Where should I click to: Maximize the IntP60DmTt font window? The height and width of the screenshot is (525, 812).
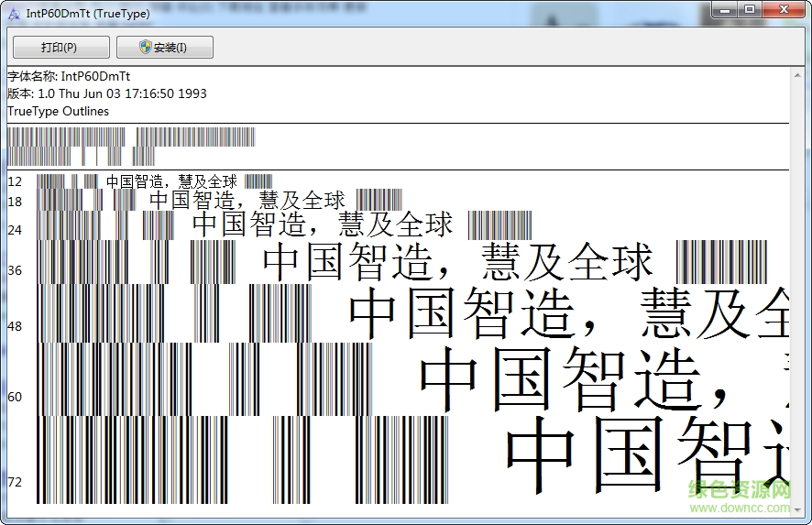pos(750,10)
